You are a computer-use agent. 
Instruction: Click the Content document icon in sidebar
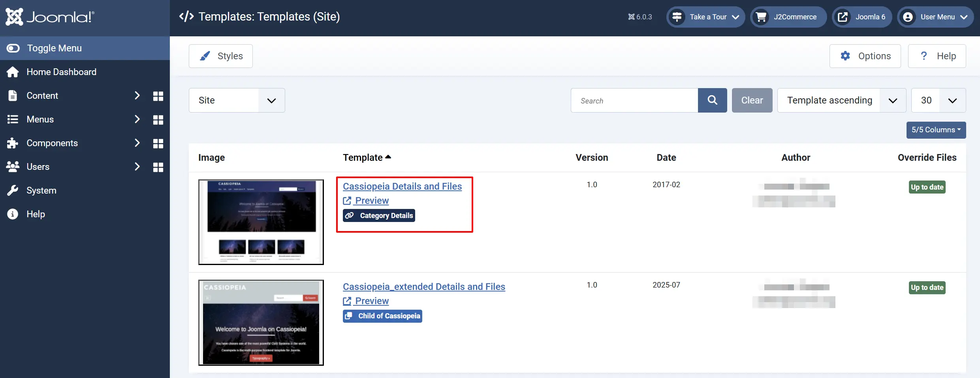point(13,96)
